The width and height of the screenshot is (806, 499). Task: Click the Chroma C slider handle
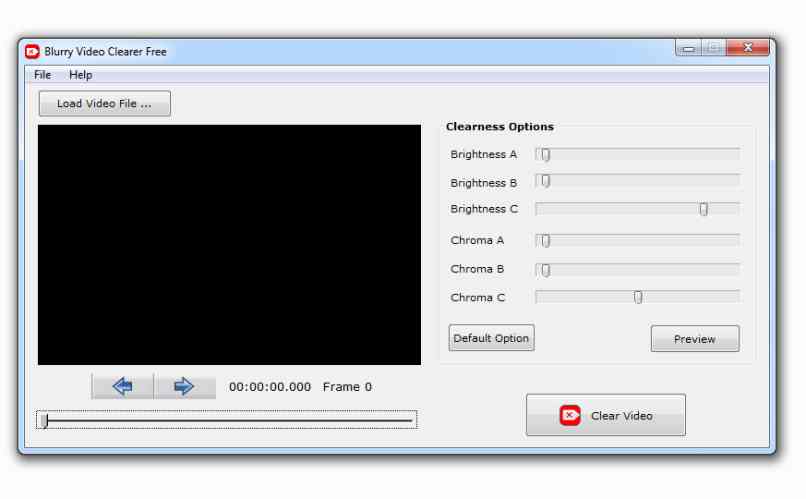[x=638, y=297]
